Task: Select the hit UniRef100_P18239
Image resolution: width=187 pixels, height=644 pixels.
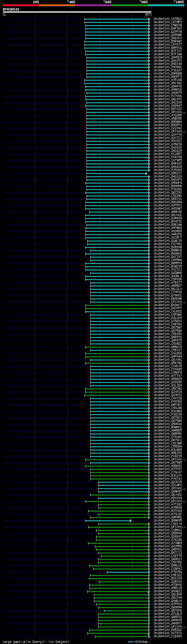Action: pyautogui.click(x=168, y=456)
